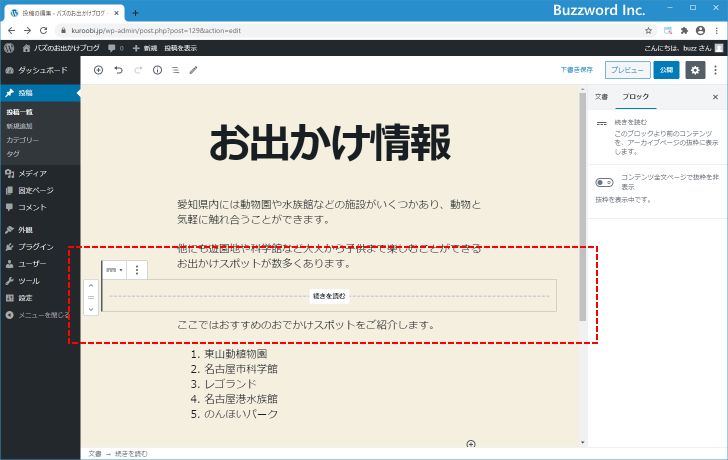Click 文書 in the bottom breadcrumb
This screenshot has height=460, width=728.
click(x=95, y=454)
